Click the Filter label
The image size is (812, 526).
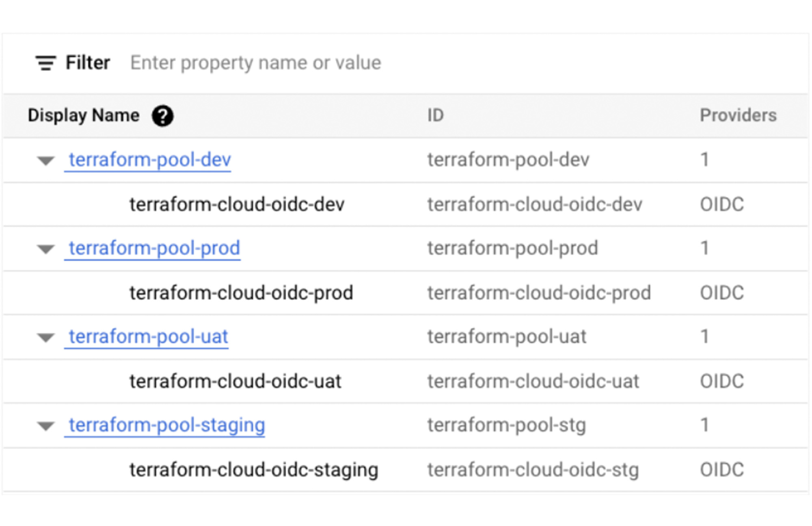[x=88, y=63]
